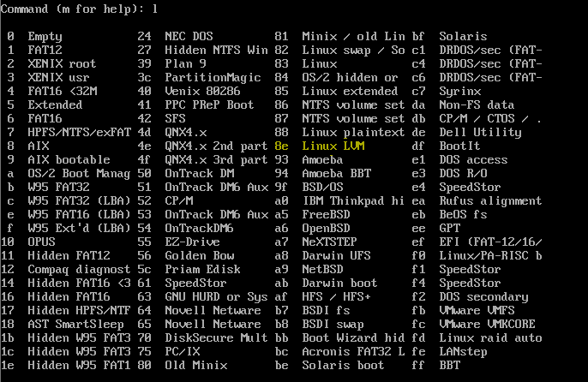
Task: Click 'OS/2 Boot Manag' entry
Action: coord(79,174)
